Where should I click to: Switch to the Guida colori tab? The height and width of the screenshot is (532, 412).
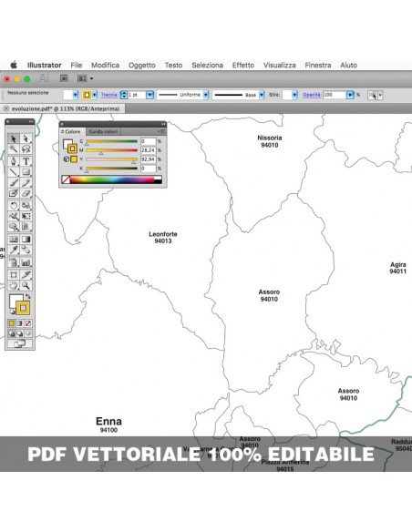103,132
